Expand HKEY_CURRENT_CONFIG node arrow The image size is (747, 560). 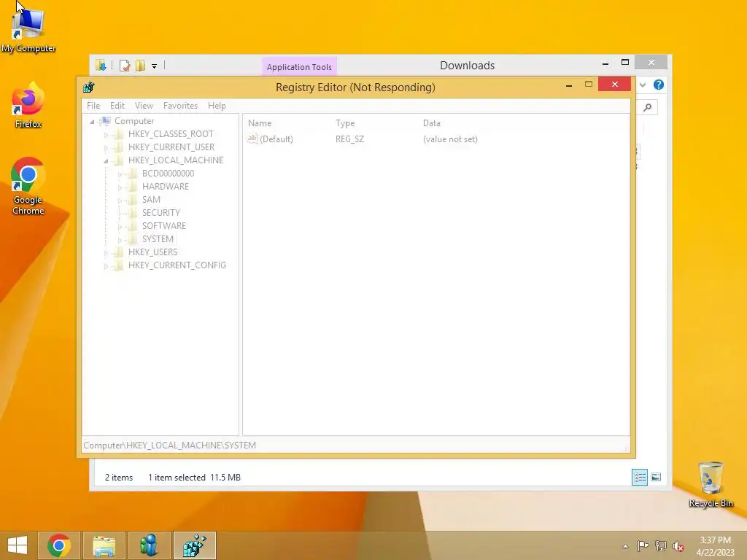(x=107, y=266)
